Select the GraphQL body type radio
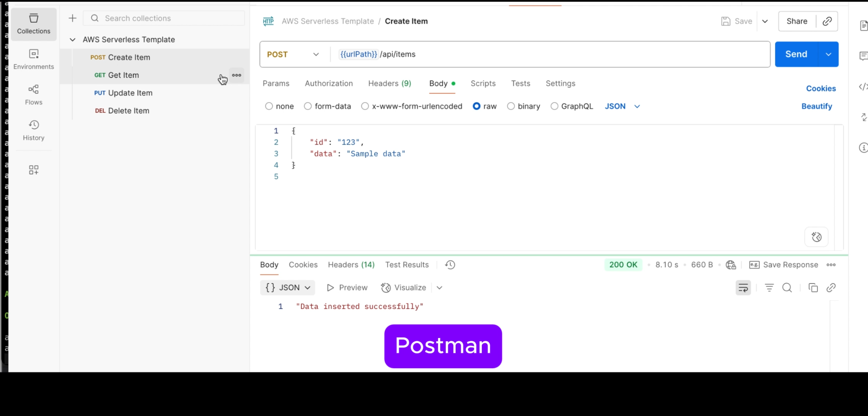 (x=554, y=106)
